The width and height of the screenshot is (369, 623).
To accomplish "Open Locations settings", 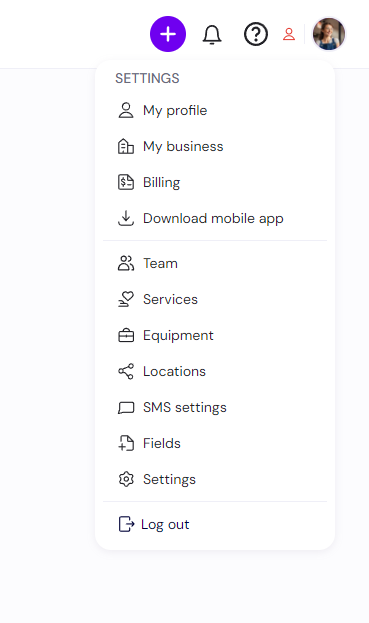I will tap(215, 371).
